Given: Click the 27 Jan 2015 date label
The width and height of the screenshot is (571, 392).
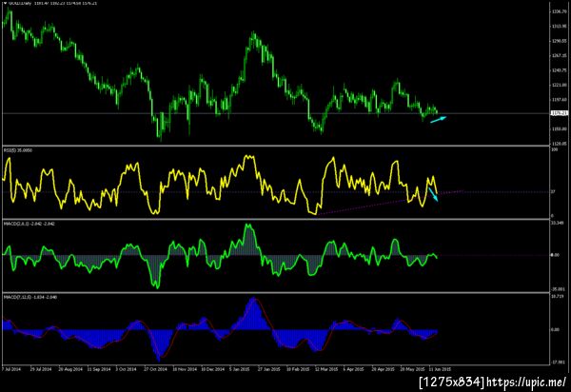Looking at the screenshot, I should (269, 369).
